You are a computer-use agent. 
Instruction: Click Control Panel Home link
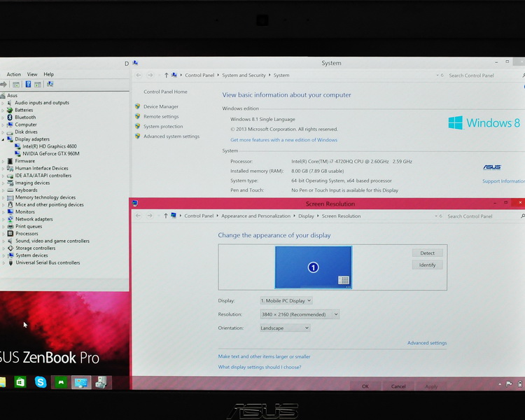165,92
